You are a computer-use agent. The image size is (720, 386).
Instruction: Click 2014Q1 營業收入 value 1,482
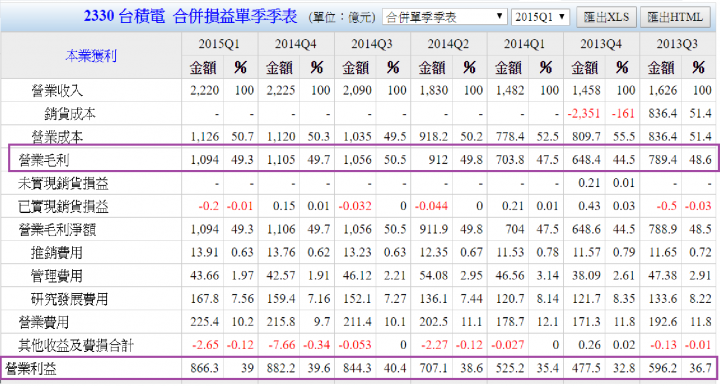[510, 90]
